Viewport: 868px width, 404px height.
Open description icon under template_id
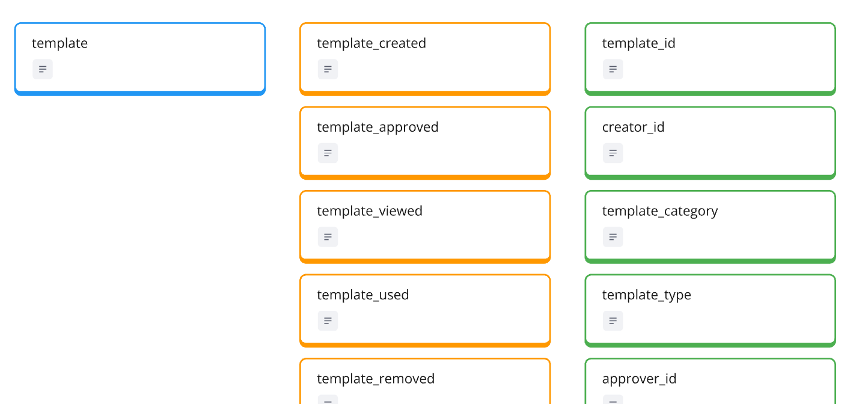pyautogui.click(x=613, y=69)
